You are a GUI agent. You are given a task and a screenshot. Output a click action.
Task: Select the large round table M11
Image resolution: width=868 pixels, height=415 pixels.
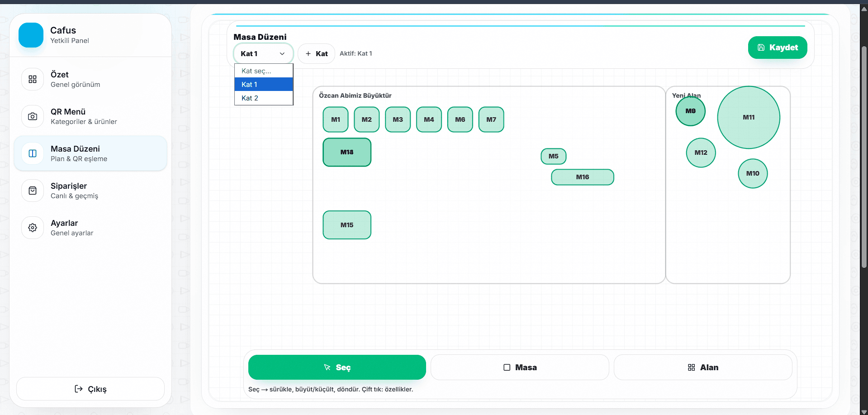tap(748, 117)
